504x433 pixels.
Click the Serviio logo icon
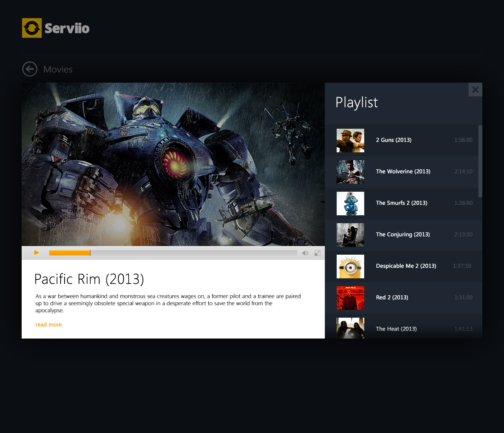pos(32,28)
